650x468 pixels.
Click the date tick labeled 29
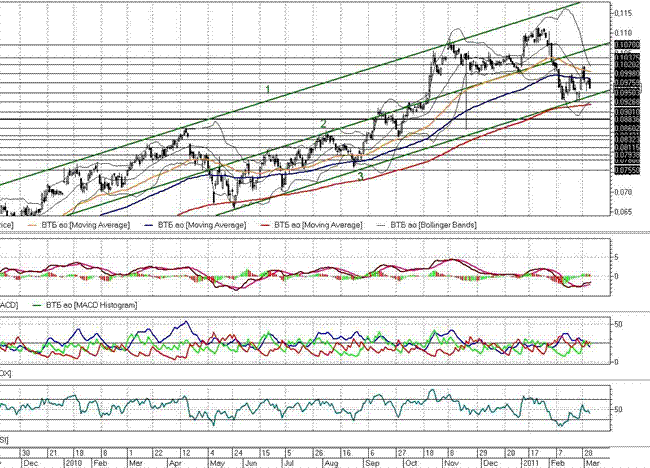(x=483, y=453)
